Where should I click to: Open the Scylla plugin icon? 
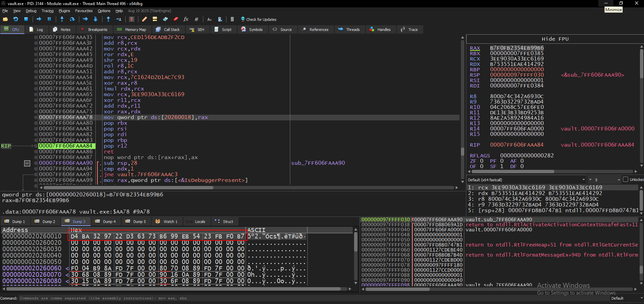coord(132,19)
